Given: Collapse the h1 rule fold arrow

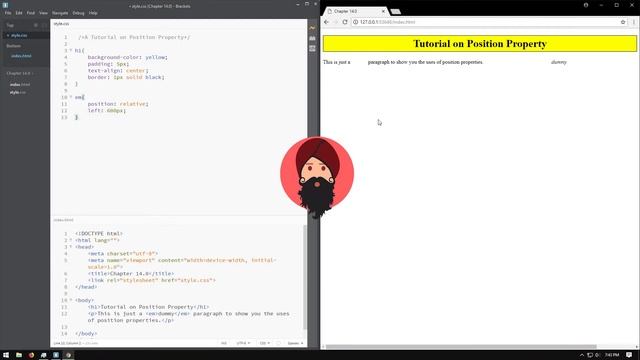Looking at the screenshot, I should (x=71, y=51).
